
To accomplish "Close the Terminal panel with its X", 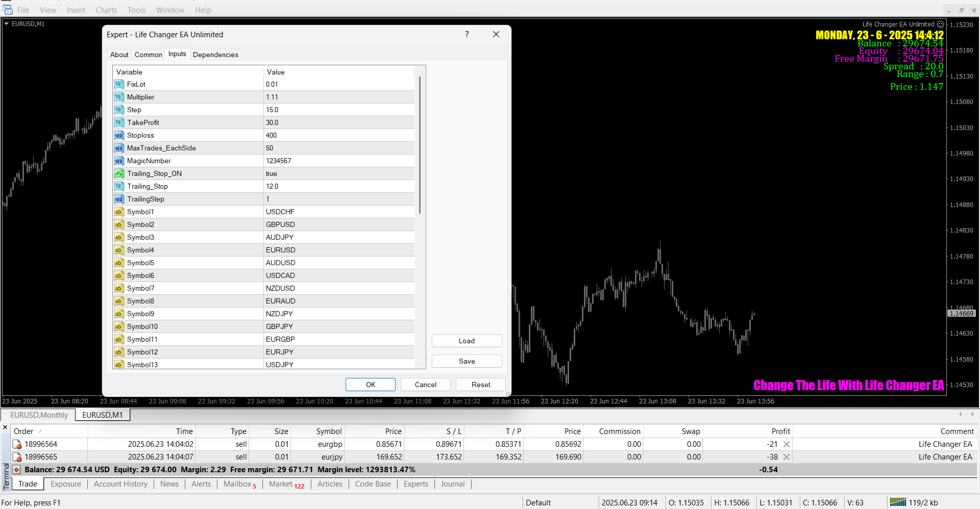I will click(5, 427).
